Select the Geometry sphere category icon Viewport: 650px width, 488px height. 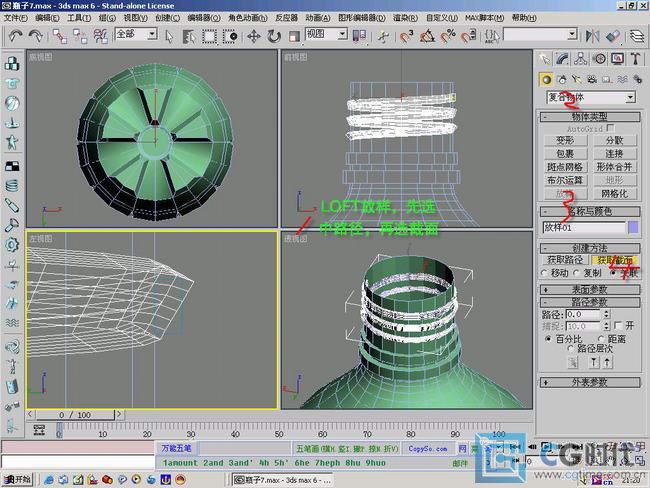(546, 79)
